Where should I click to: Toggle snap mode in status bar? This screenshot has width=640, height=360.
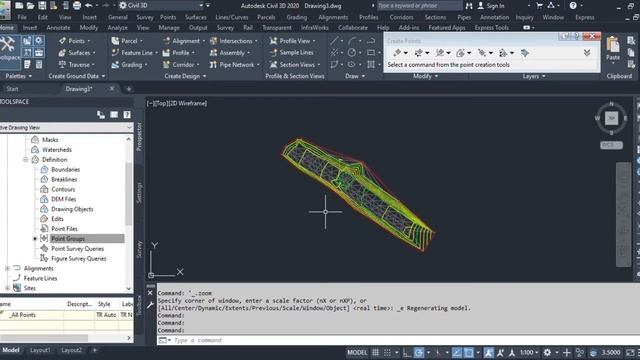[x=387, y=352]
